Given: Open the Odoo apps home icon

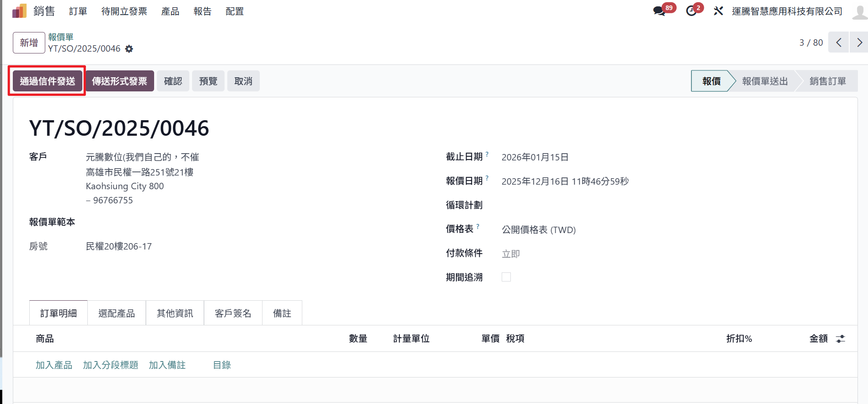Looking at the screenshot, I should 19,11.
